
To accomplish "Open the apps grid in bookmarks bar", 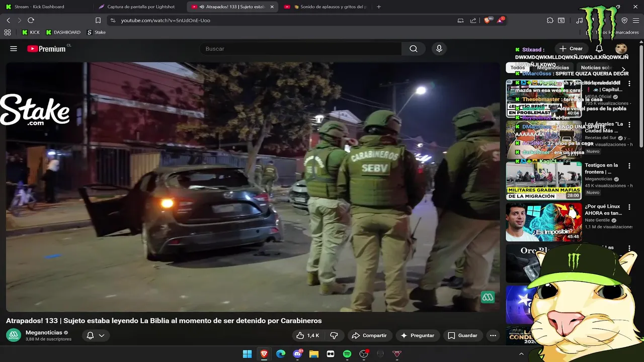I will coord(8,32).
